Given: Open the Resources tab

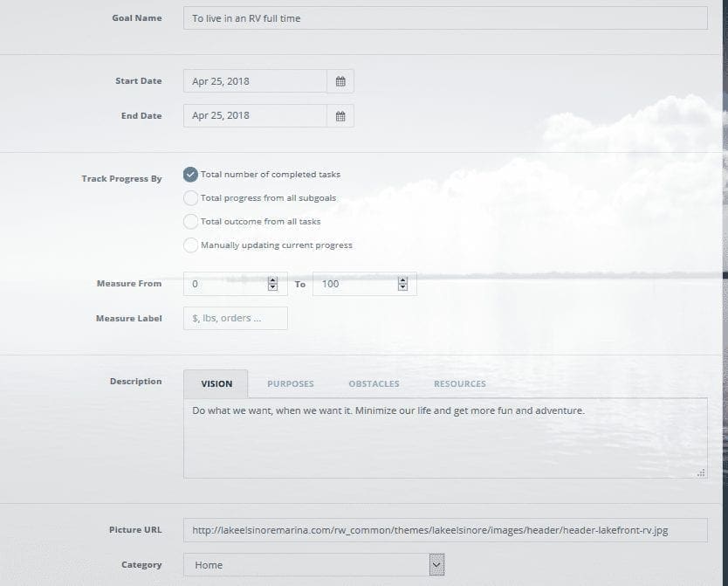Looking at the screenshot, I should 460,384.
